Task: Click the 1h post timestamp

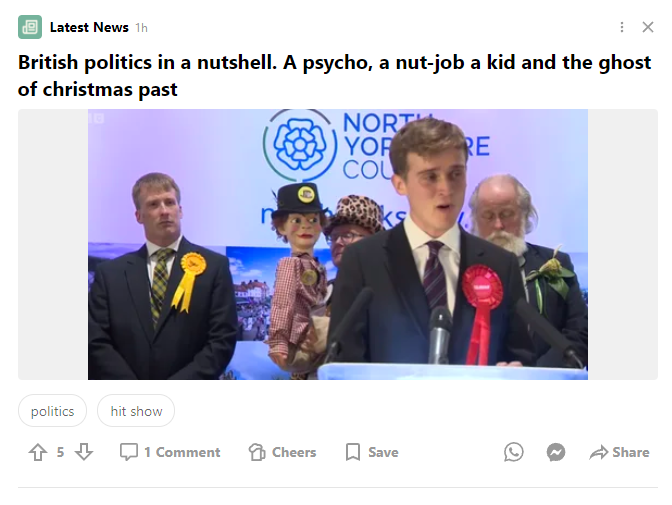Action: [141, 28]
